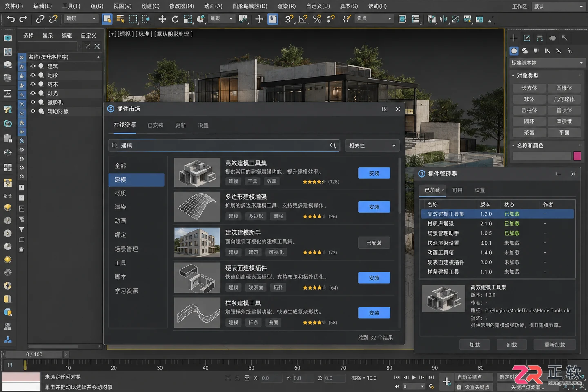Activate the Select Object tool
This screenshot has height=392, width=588.
(x=107, y=19)
